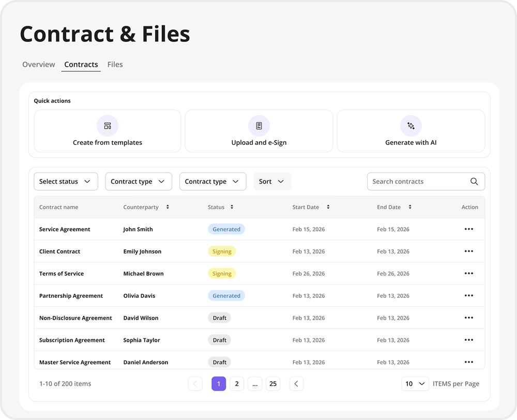Open the Select status dropdown

66,182
